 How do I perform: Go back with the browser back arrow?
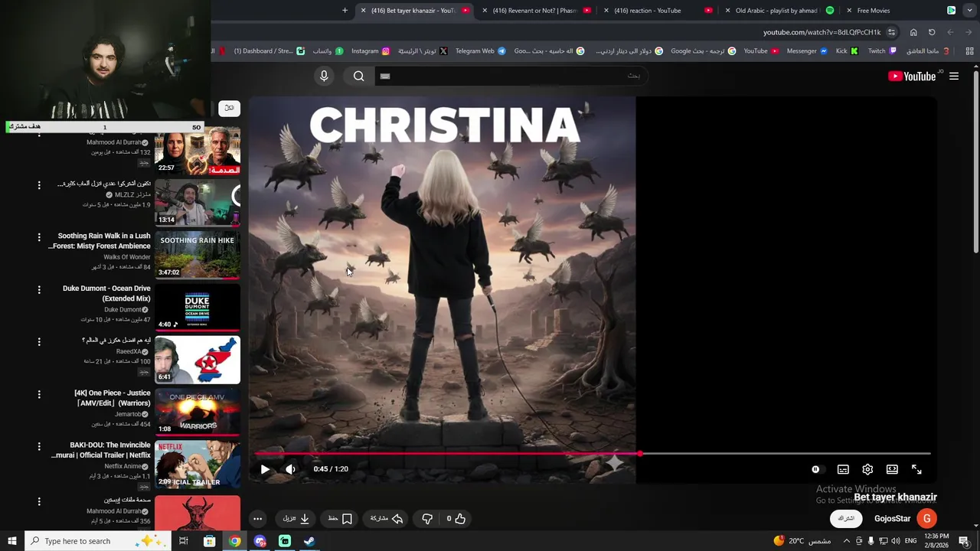tap(969, 32)
